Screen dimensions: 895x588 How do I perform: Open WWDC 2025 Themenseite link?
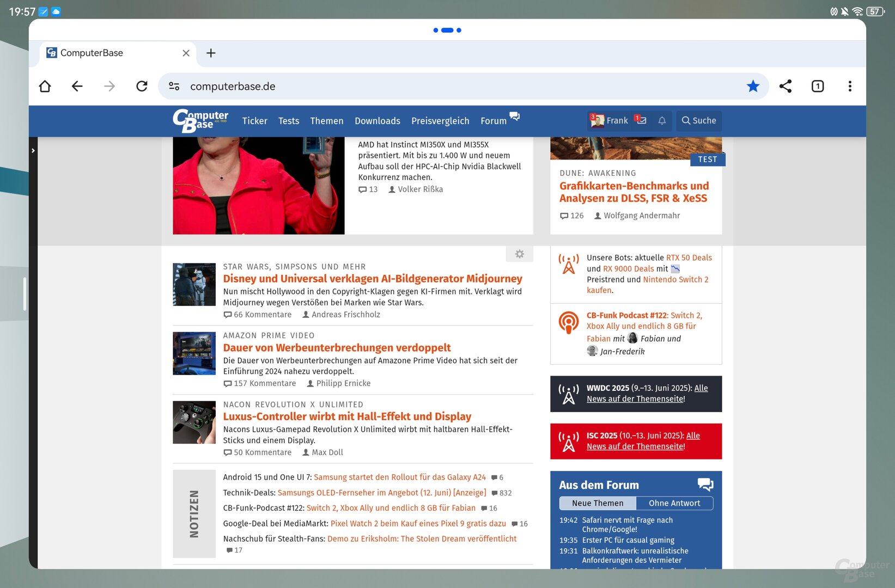click(x=647, y=393)
